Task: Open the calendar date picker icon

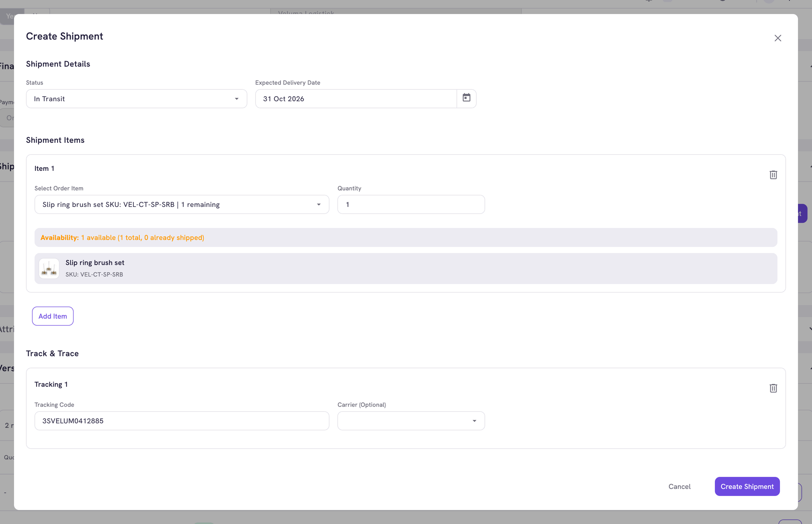Action: [466, 98]
